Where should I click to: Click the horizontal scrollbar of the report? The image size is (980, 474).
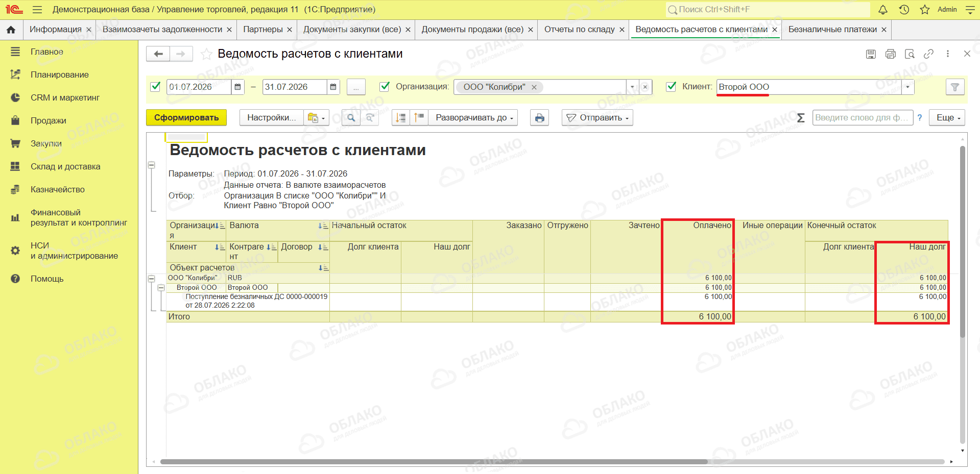coord(434,462)
